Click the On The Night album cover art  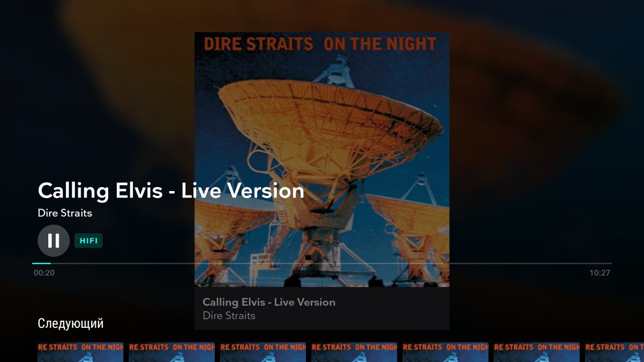click(x=322, y=159)
